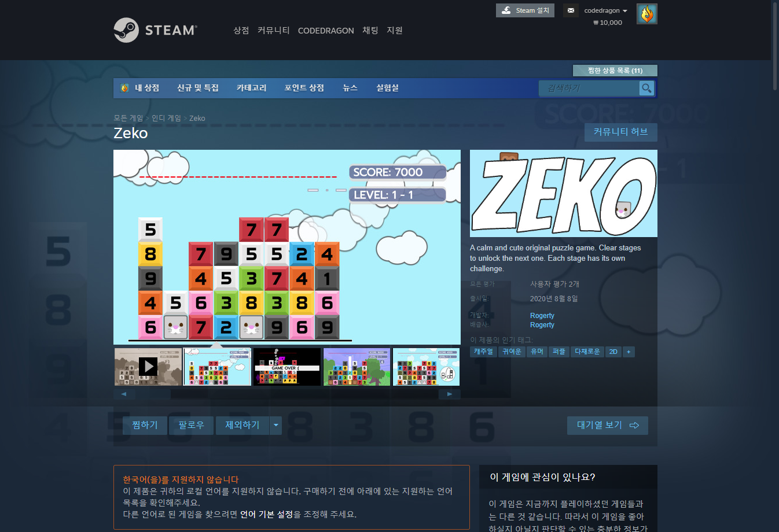Open the 상점 top menu
Viewport: 779px width, 532px height.
(x=241, y=30)
